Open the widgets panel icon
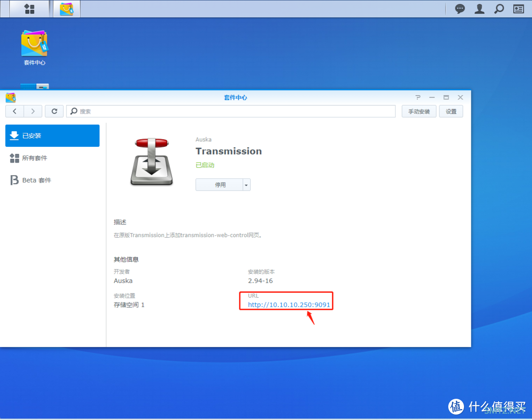Screen dimensions: 532x420 [518, 9]
